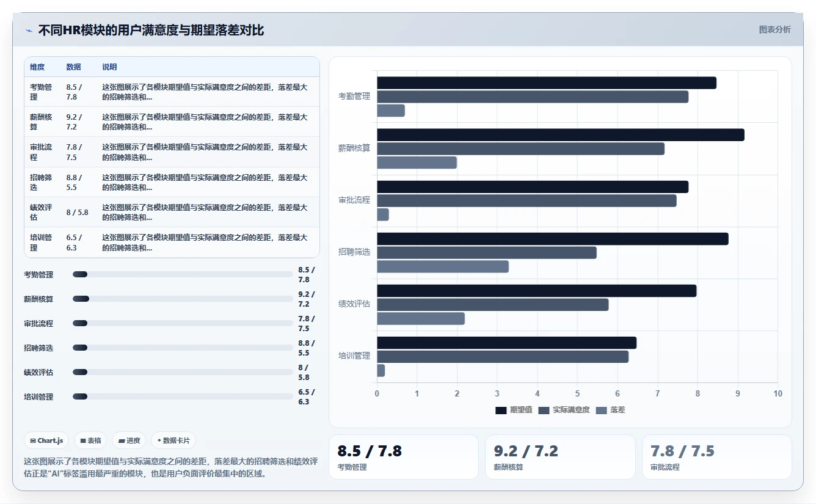
Task: Click the 考勤管理 progress bar
Action: coord(183,274)
